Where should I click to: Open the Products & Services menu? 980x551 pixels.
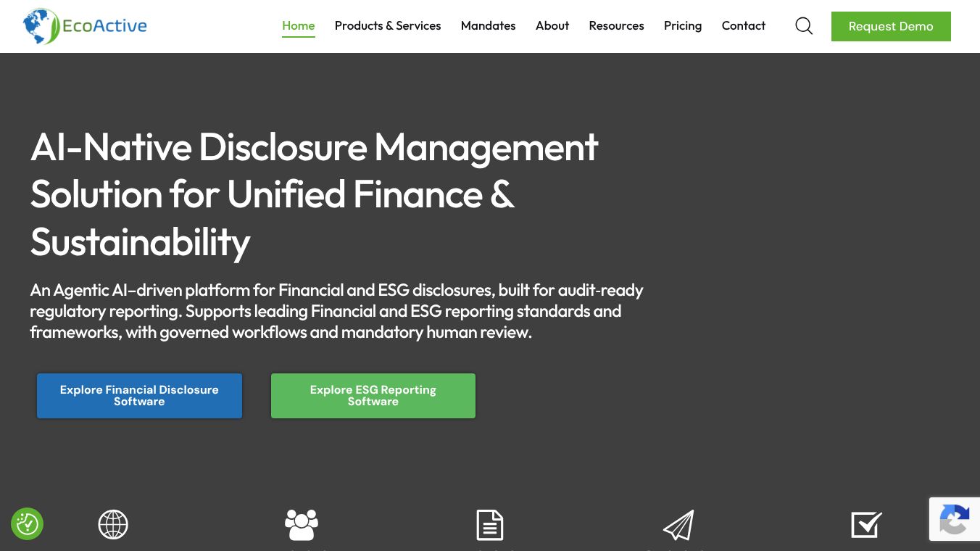coord(388,26)
